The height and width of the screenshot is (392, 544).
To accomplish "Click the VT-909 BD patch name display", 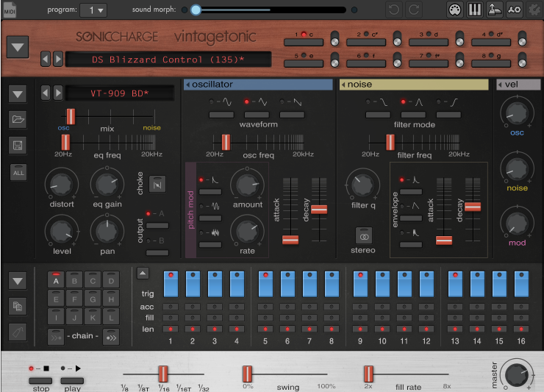I will pyautogui.click(x=120, y=93).
